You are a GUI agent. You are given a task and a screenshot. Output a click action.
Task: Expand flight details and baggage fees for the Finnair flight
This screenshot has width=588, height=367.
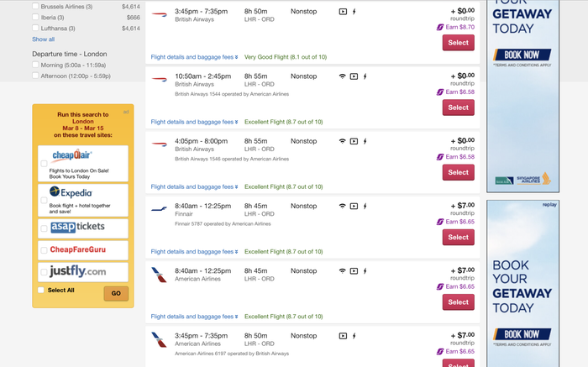[x=194, y=252]
